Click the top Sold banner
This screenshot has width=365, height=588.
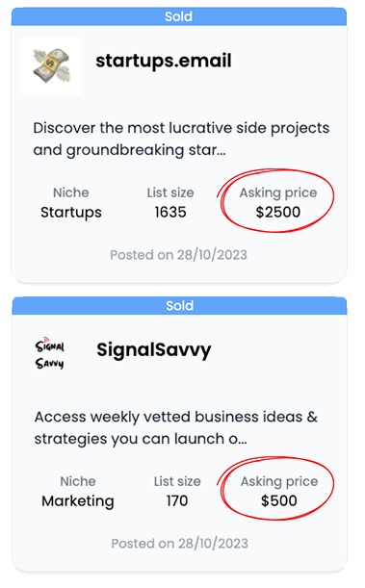[x=179, y=16]
